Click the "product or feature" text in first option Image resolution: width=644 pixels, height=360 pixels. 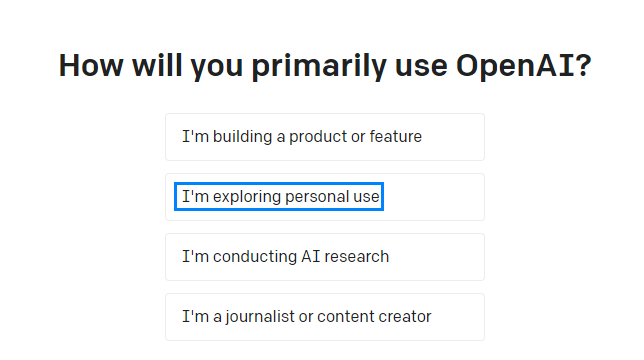[355, 137]
